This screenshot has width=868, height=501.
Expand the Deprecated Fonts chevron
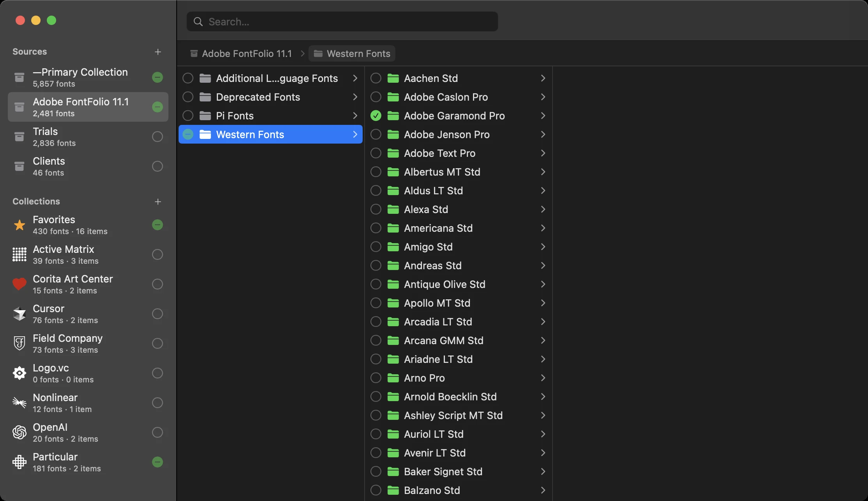(x=355, y=97)
